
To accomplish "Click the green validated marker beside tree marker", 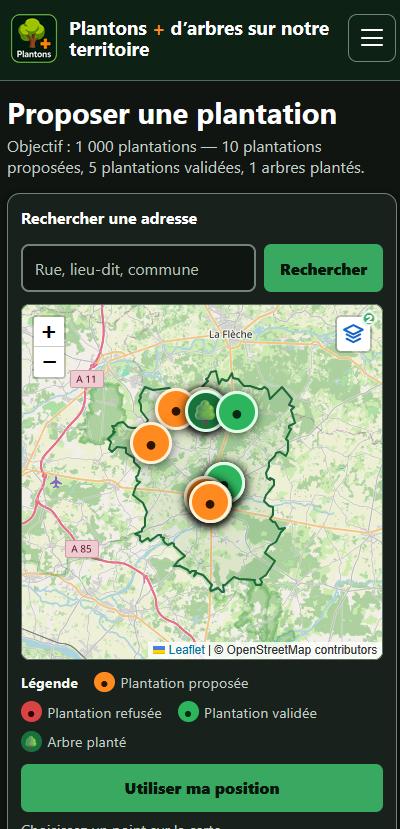I will tap(237, 414).
